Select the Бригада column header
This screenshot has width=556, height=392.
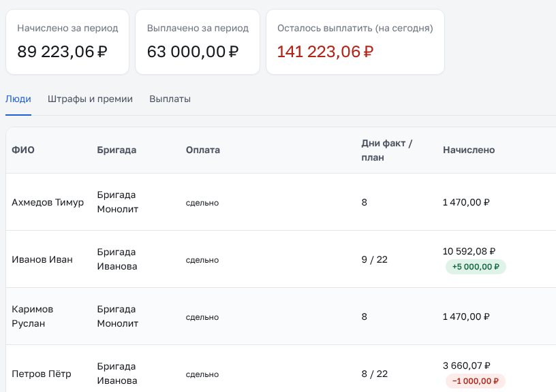coord(117,150)
